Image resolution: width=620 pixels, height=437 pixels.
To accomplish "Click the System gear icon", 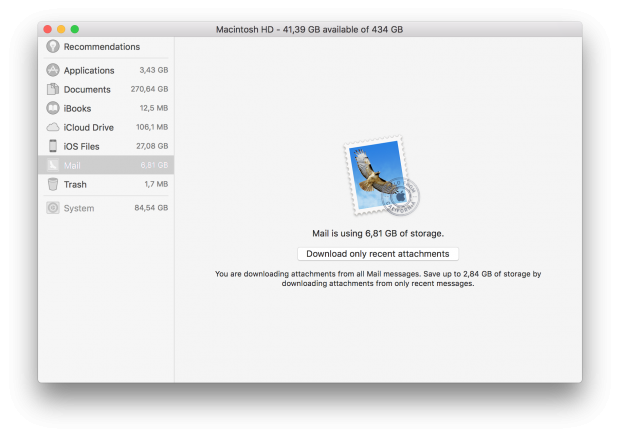I will pos(53,208).
